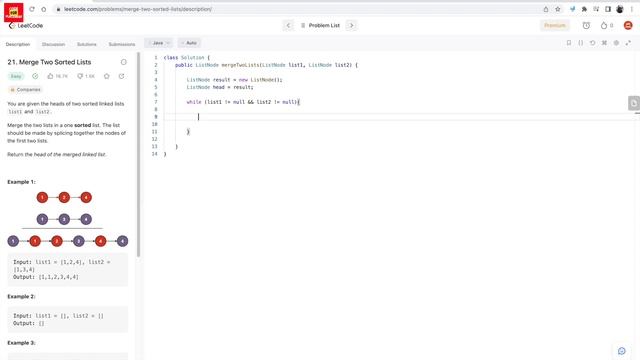The height and width of the screenshot is (360, 640).
Task: Click the share icon under title
Action: pos(121,76)
